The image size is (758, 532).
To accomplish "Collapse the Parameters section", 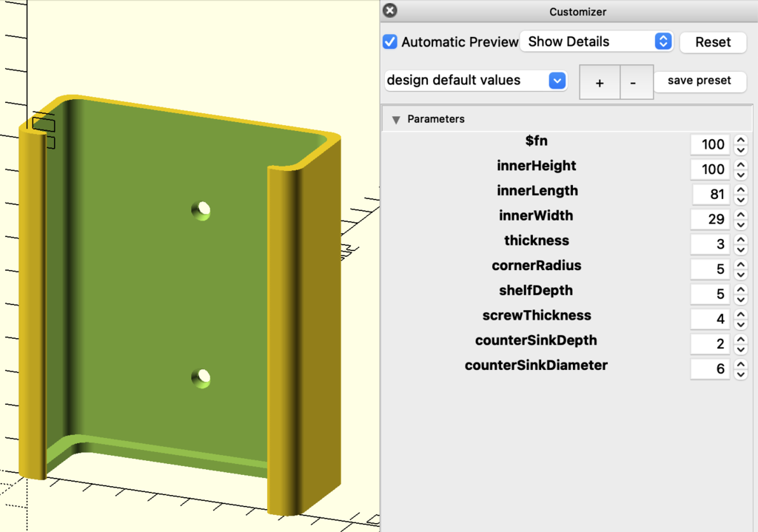I will click(395, 119).
